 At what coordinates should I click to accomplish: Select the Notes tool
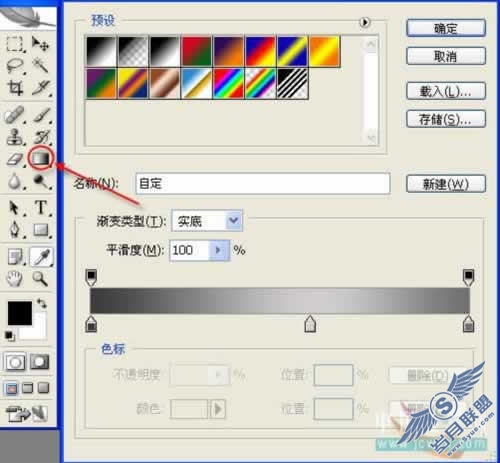point(15,257)
